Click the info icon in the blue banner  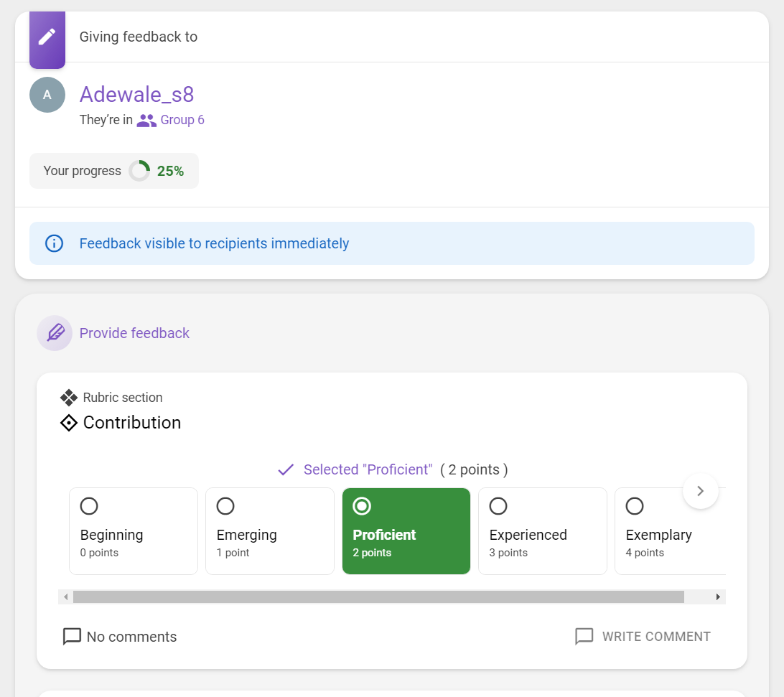(54, 243)
